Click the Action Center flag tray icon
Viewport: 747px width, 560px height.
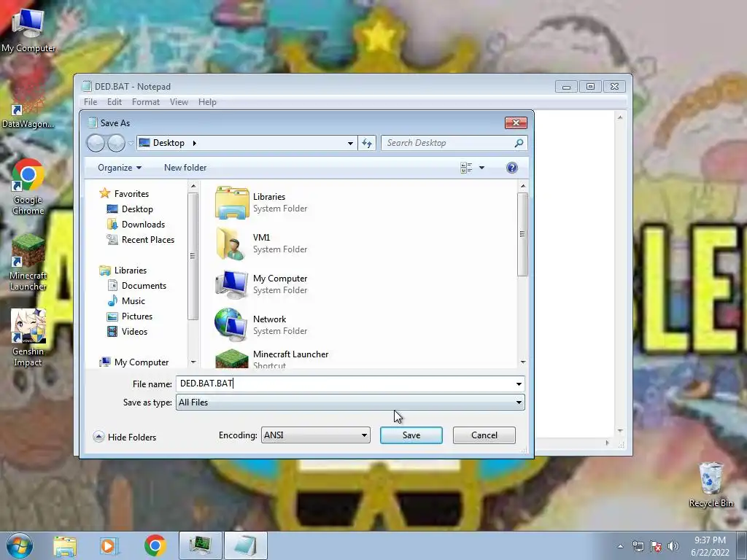pyautogui.click(x=656, y=546)
